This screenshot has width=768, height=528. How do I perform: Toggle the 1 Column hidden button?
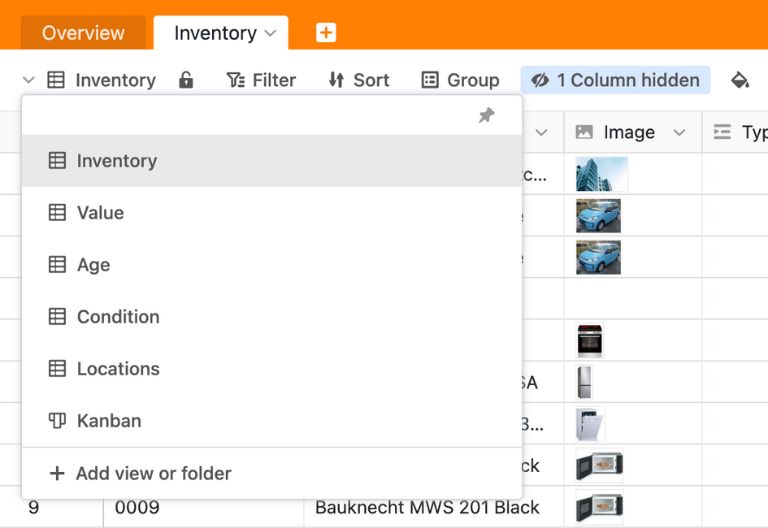click(615, 80)
